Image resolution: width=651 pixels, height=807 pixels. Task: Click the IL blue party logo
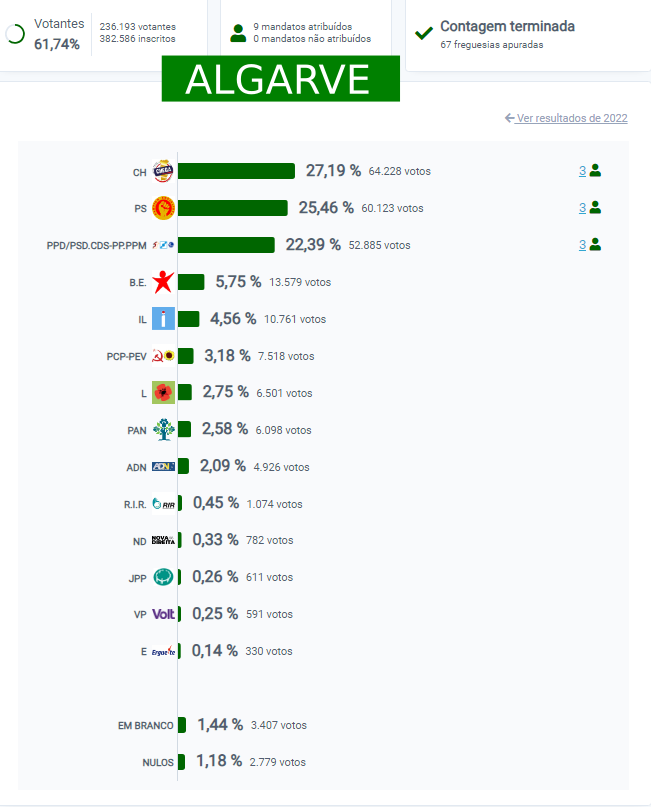[x=163, y=319]
